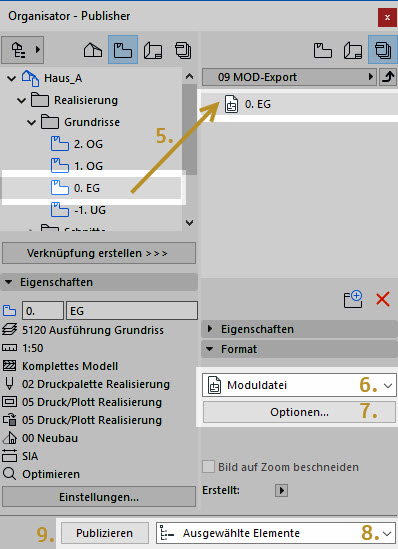Click the right pane View Map icon
This screenshot has height=549, width=398.
coord(322,50)
